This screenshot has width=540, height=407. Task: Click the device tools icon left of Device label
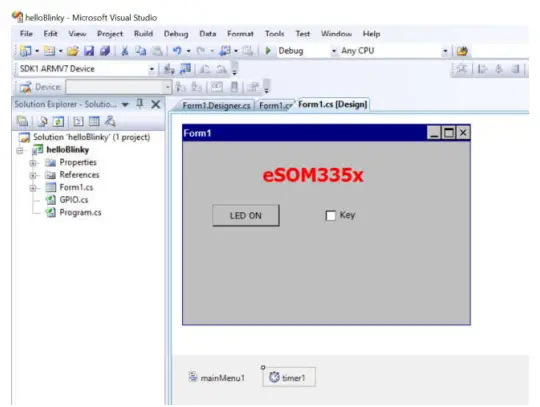pyautogui.click(x=25, y=87)
